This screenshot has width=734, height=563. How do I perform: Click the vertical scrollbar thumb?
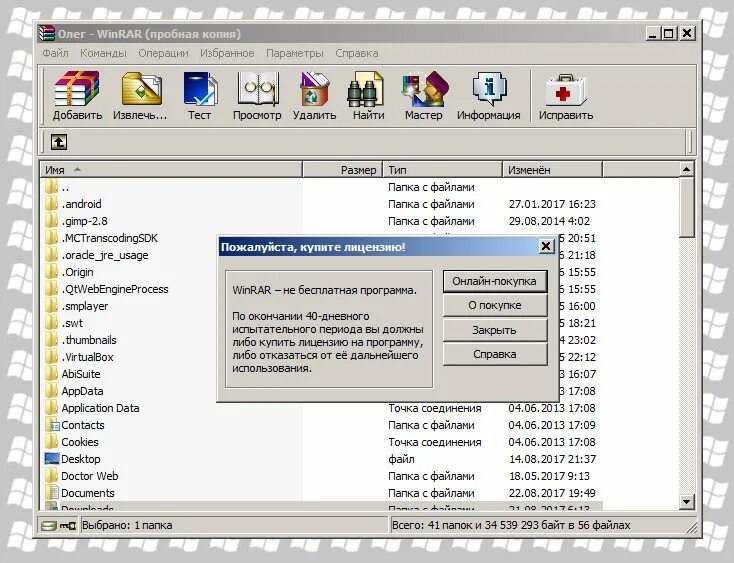[x=686, y=207]
